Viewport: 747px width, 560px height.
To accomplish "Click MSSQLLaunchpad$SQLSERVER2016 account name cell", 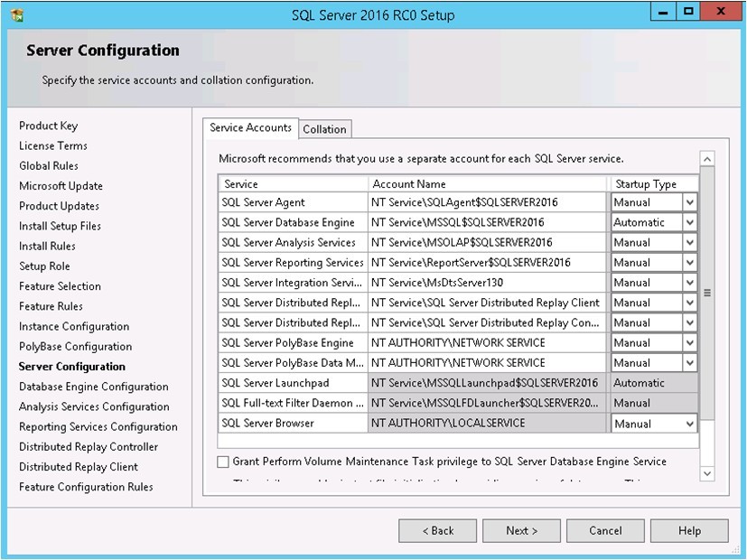I will tap(487, 383).
